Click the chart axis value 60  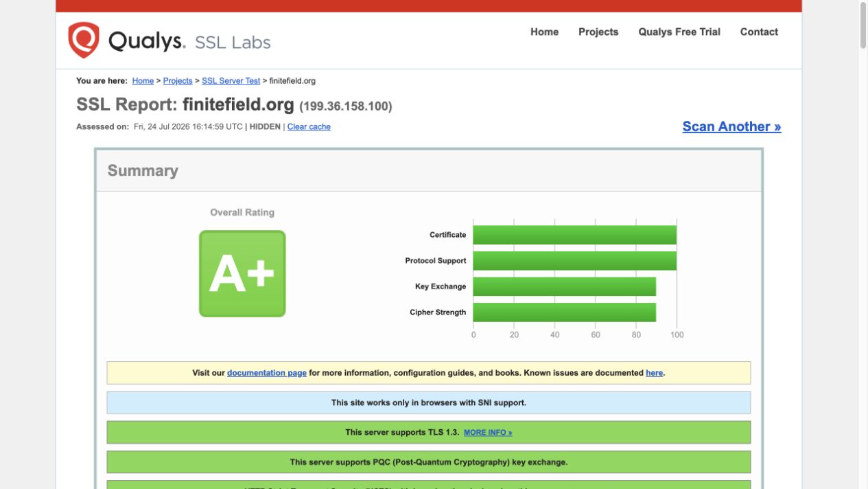tap(596, 335)
